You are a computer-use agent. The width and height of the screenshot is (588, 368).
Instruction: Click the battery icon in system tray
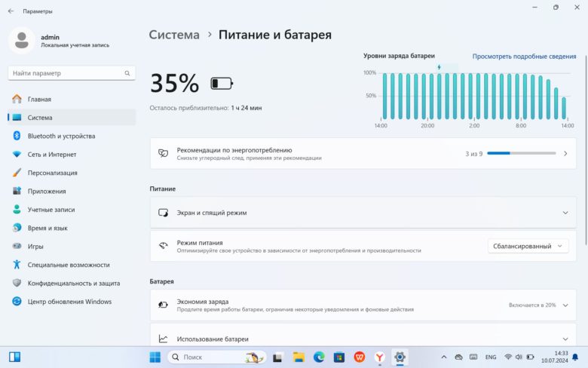[x=530, y=357]
